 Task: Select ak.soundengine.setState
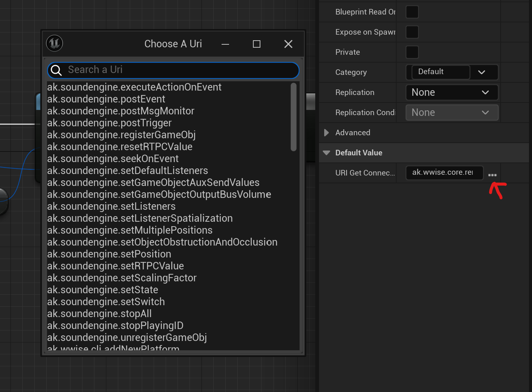pos(103,290)
